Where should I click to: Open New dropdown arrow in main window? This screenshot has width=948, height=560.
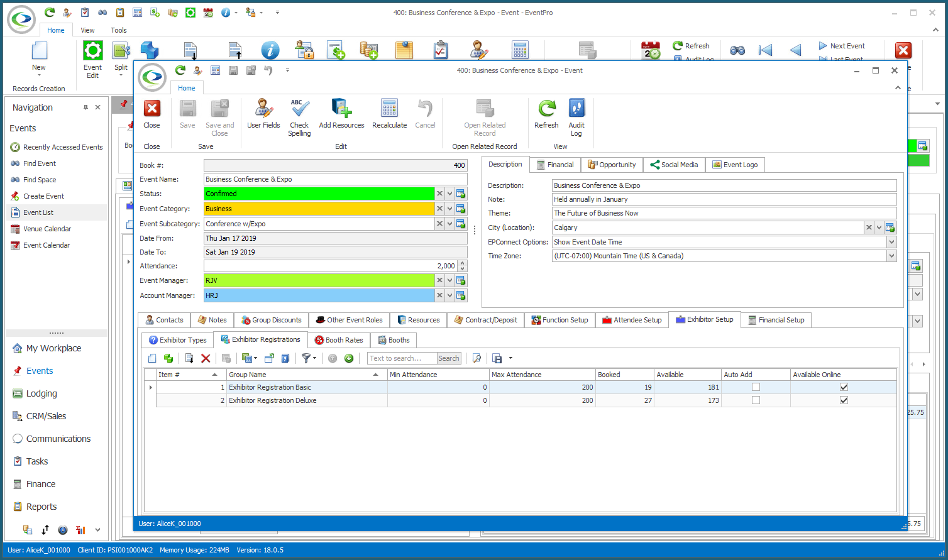(x=39, y=75)
